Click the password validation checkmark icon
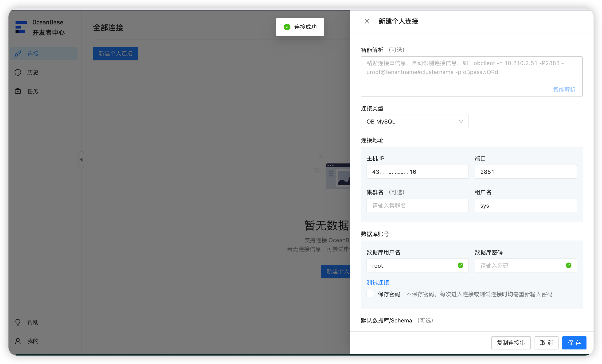 coord(569,265)
